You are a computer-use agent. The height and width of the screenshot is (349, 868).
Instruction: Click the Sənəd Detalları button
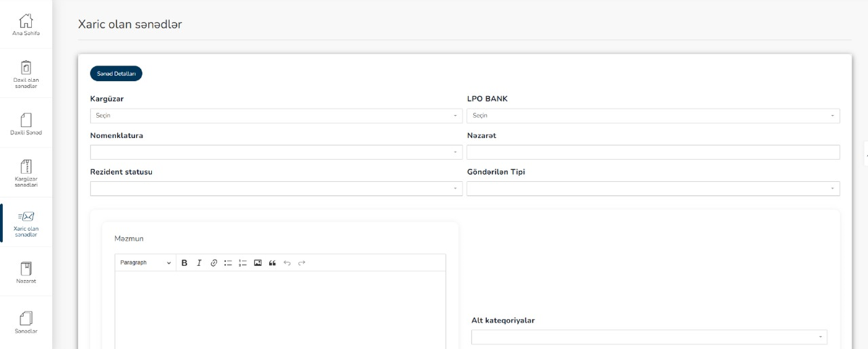[116, 74]
